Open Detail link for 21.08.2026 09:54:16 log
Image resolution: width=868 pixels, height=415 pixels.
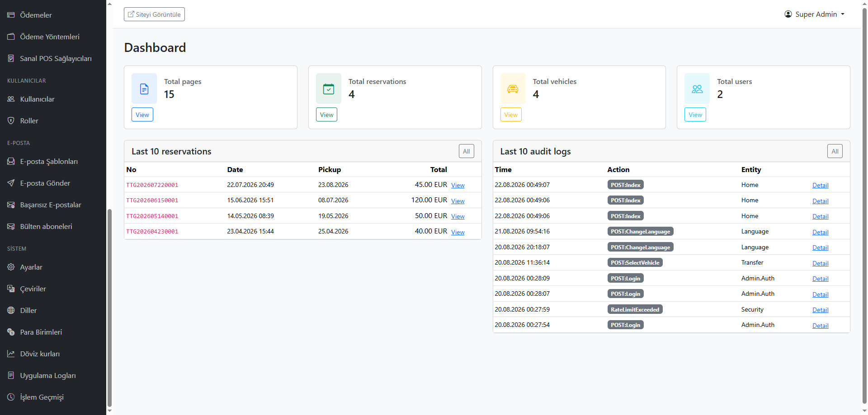[x=821, y=232]
